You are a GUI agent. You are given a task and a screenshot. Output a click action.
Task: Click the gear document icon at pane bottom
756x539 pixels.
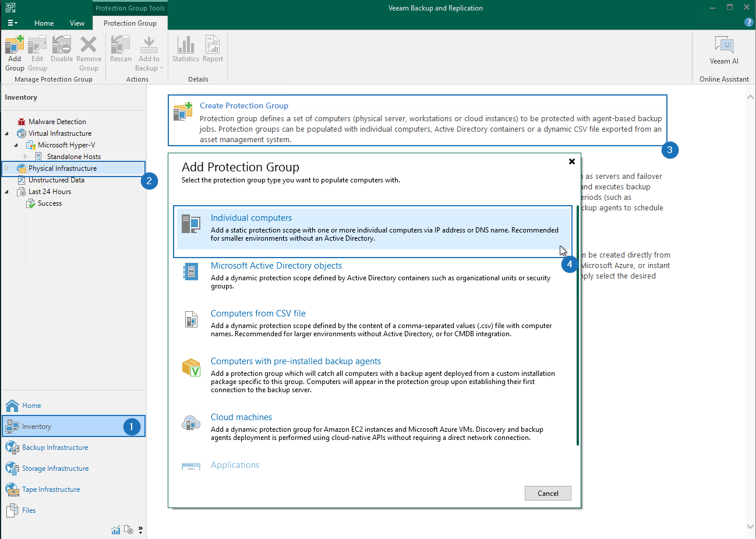pyautogui.click(x=129, y=530)
